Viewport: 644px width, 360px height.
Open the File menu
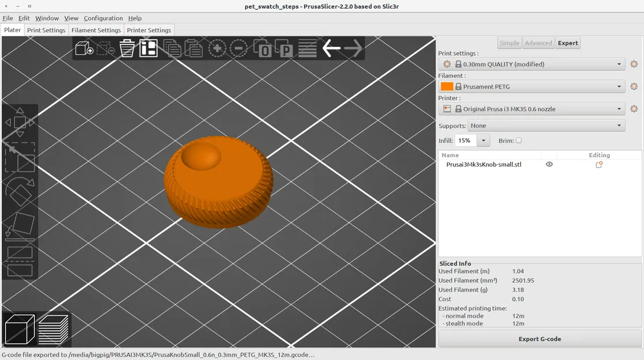pos(8,18)
